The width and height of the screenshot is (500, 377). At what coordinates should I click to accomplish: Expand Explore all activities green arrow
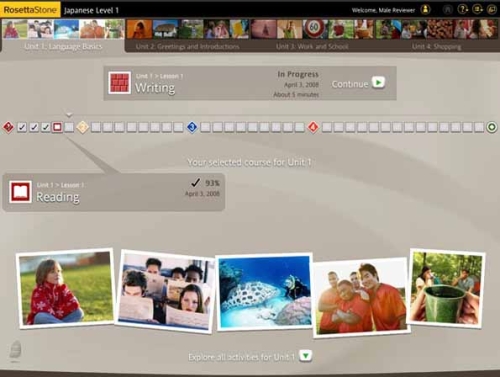tap(305, 356)
